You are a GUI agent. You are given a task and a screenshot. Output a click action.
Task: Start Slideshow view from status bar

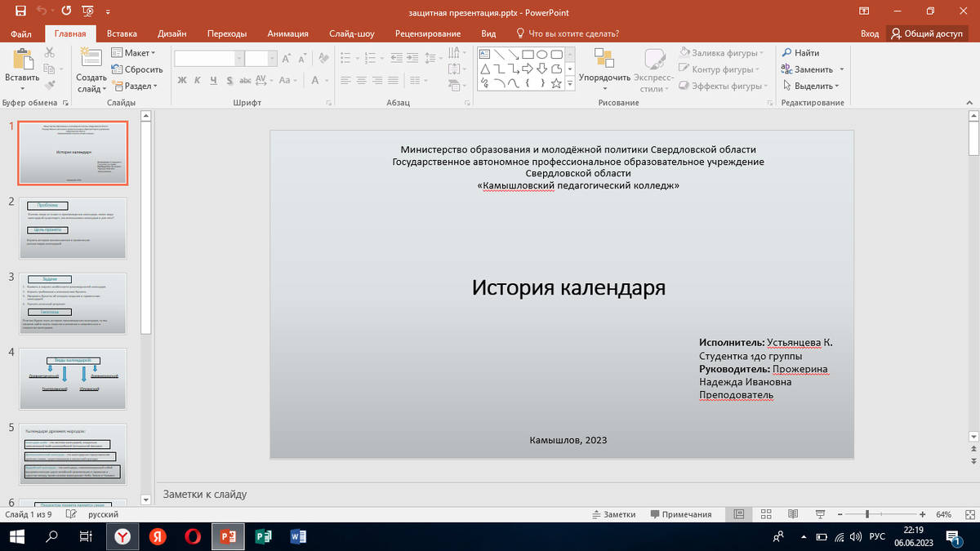(x=820, y=514)
